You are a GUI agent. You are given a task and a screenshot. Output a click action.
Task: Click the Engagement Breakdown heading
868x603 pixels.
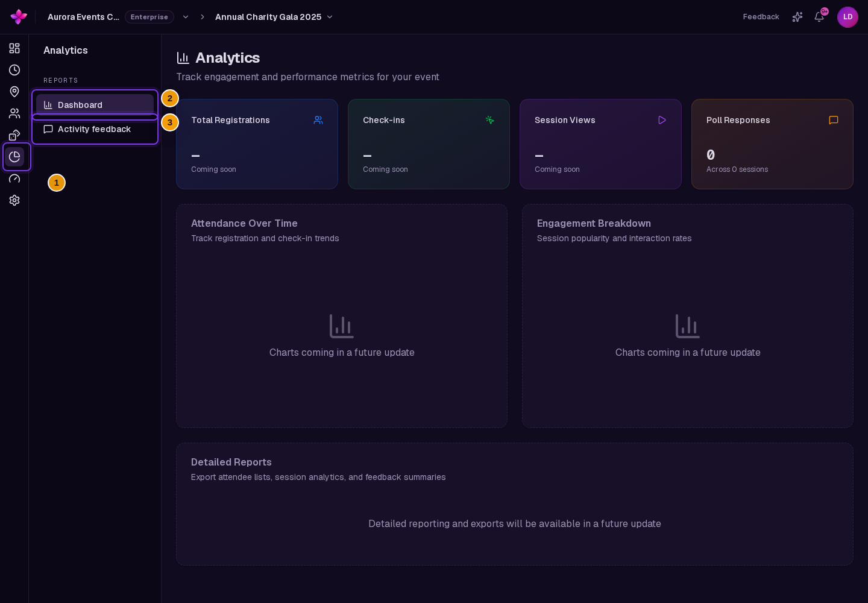coord(594,223)
